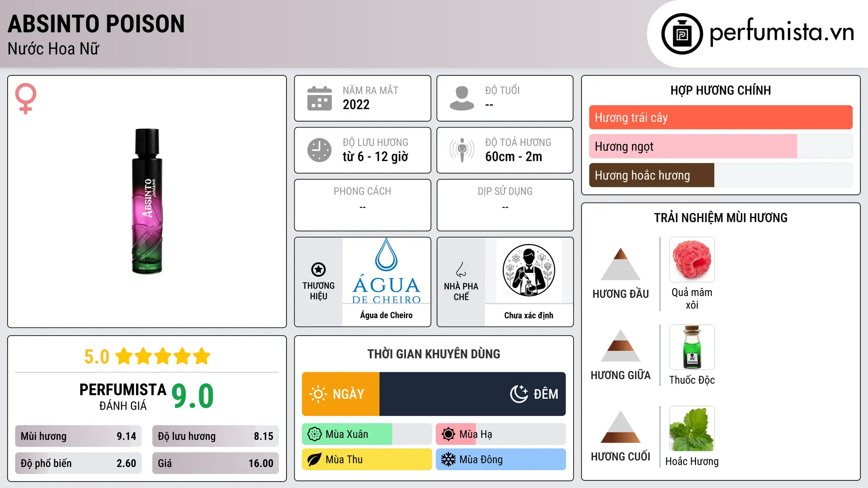The width and height of the screenshot is (868, 488).
Task: Click the pink female gender symbol
Action: tap(26, 98)
